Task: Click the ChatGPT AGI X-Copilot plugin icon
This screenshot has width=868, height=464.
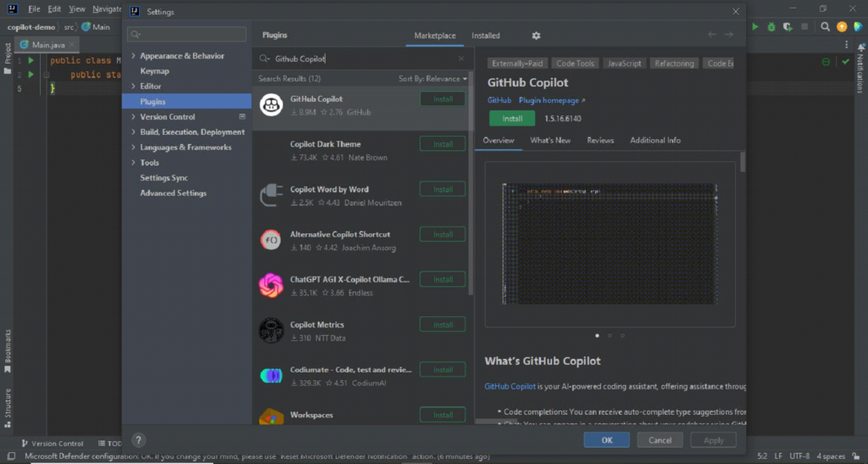Action: (x=271, y=286)
